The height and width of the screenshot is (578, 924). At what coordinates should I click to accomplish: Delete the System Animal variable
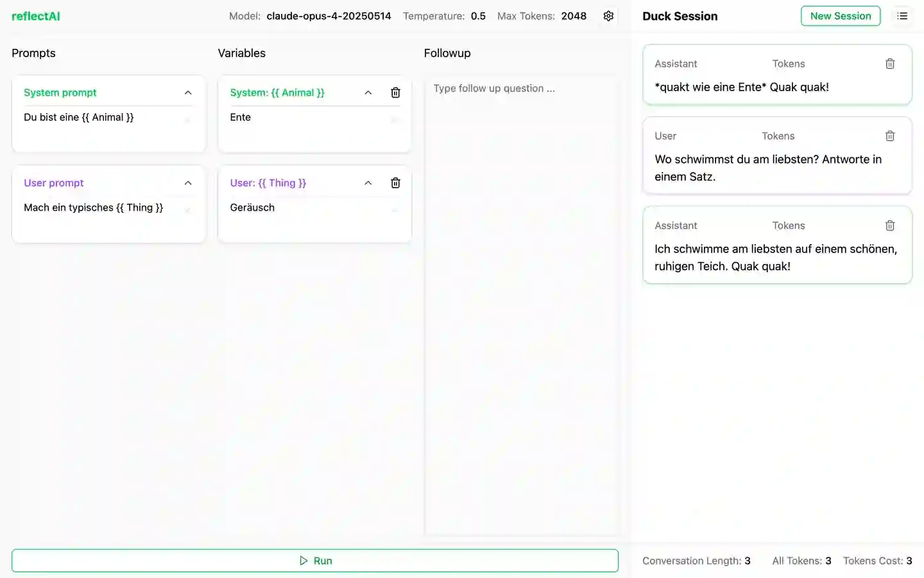click(x=395, y=92)
